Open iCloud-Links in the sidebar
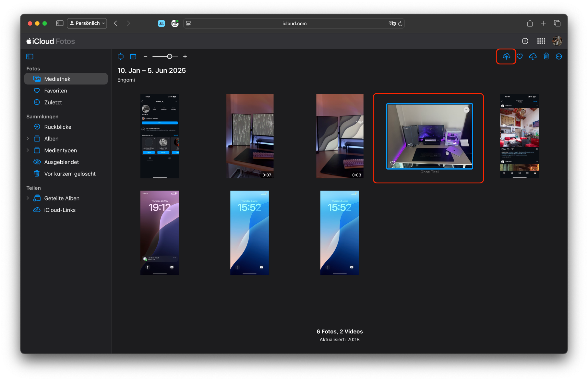 click(60, 210)
